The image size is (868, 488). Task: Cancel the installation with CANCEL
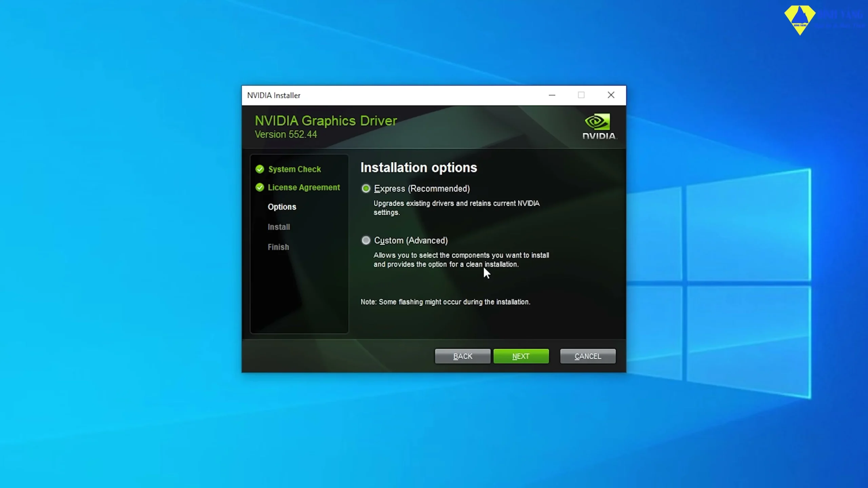[588, 356]
